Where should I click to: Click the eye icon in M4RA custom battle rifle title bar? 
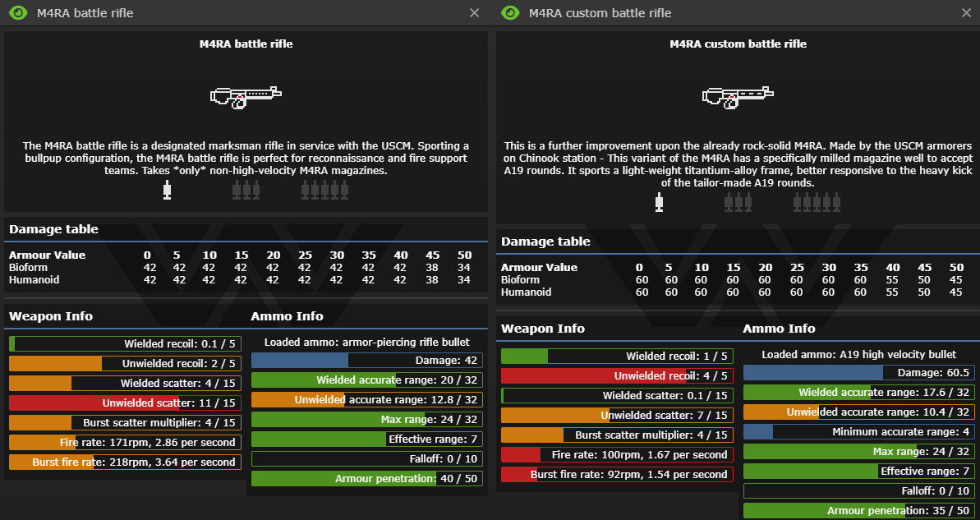pos(510,13)
